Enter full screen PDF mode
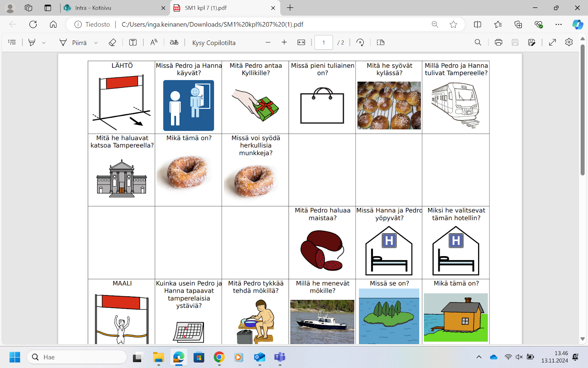The image size is (588, 368). pyautogui.click(x=552, y=42)
